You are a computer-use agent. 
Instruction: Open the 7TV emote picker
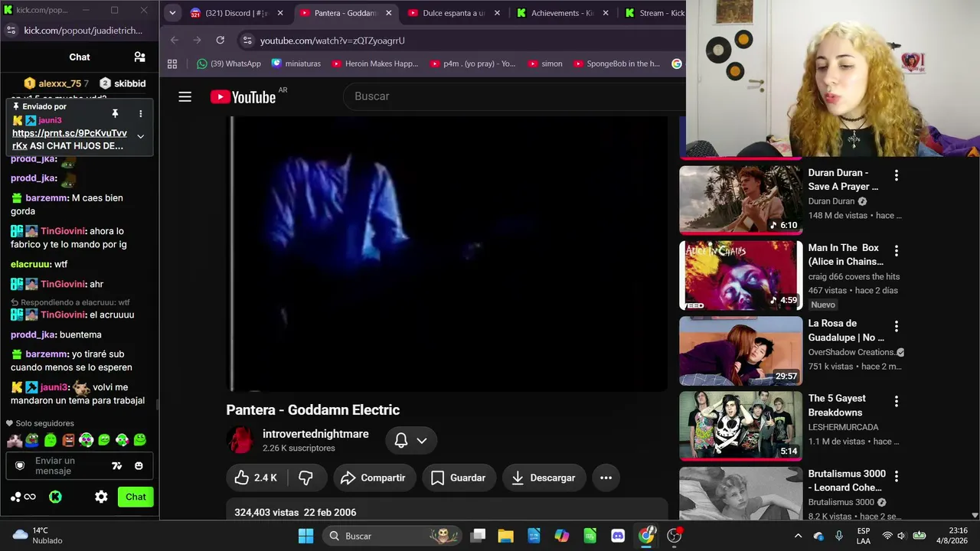point(116,465)
